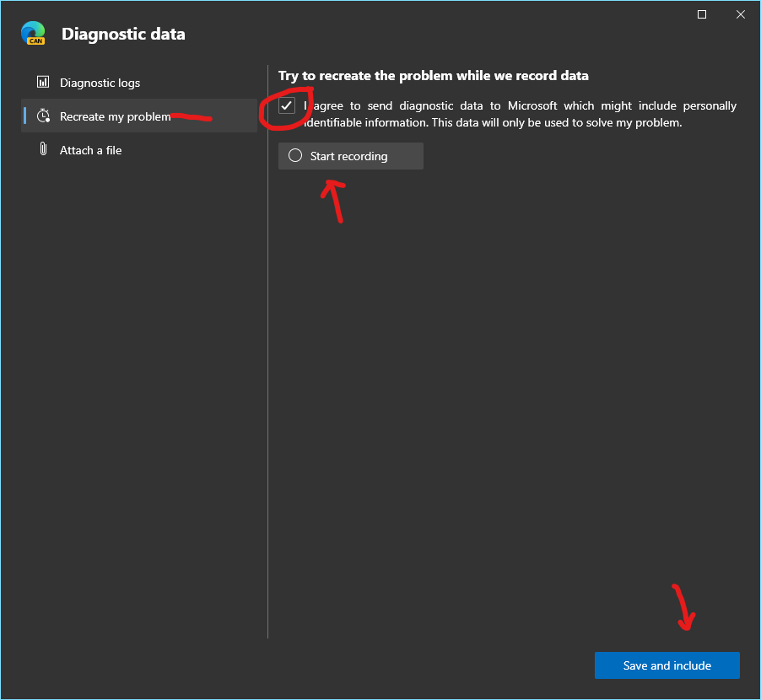761x700 pixels.
Task: Click the Start recording button
Action: tap(350, 156)
